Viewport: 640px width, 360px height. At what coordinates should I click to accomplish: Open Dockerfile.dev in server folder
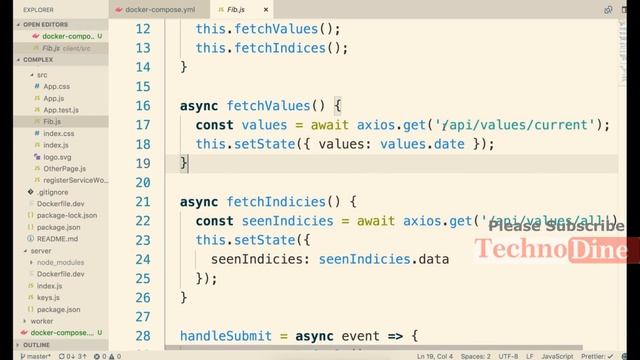pyautogui.click(x=60, y=274)
